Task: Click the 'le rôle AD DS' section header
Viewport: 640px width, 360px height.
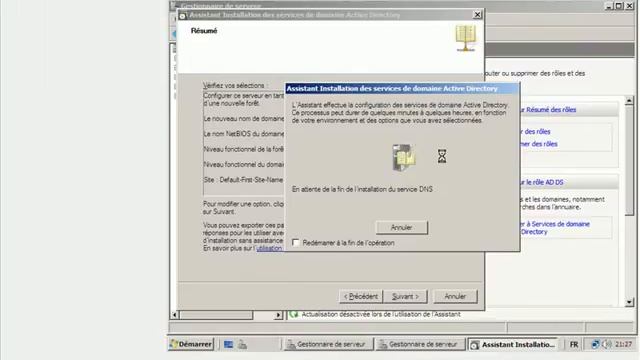Action: 542,182
